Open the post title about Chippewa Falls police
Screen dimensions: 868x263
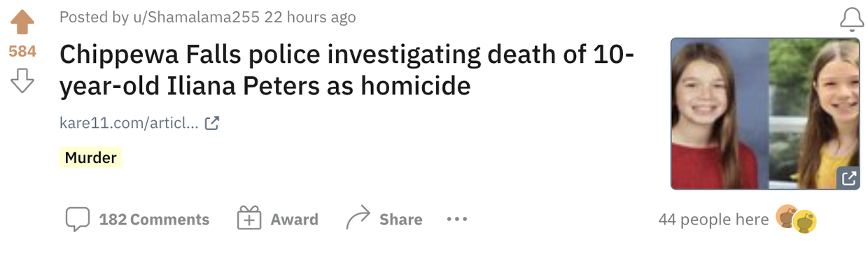[x=346, y=71]
